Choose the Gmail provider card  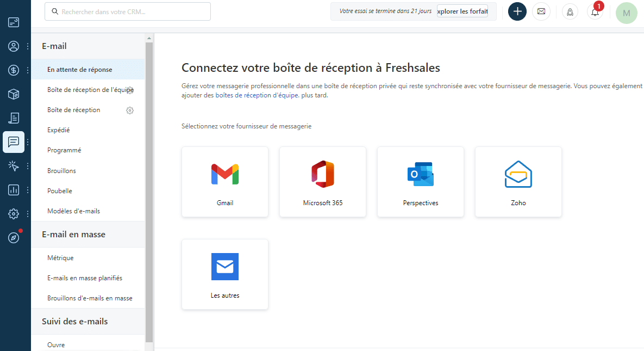pos(225,182)
